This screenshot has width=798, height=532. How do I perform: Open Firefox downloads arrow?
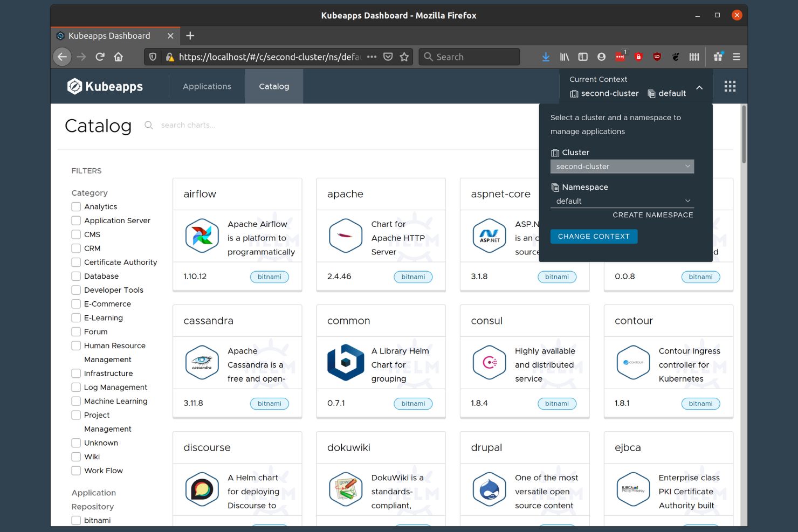[x=546, y=57]
